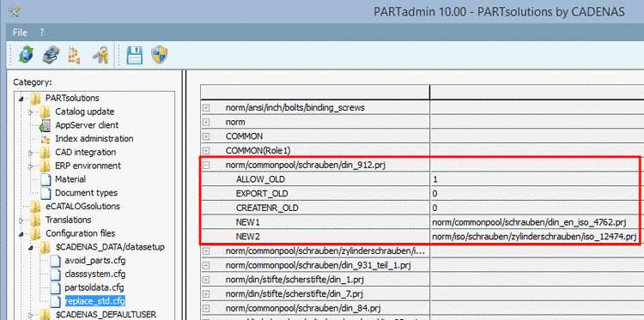
Task: Expand the CAD integration tree node
Action: (31, 153)
